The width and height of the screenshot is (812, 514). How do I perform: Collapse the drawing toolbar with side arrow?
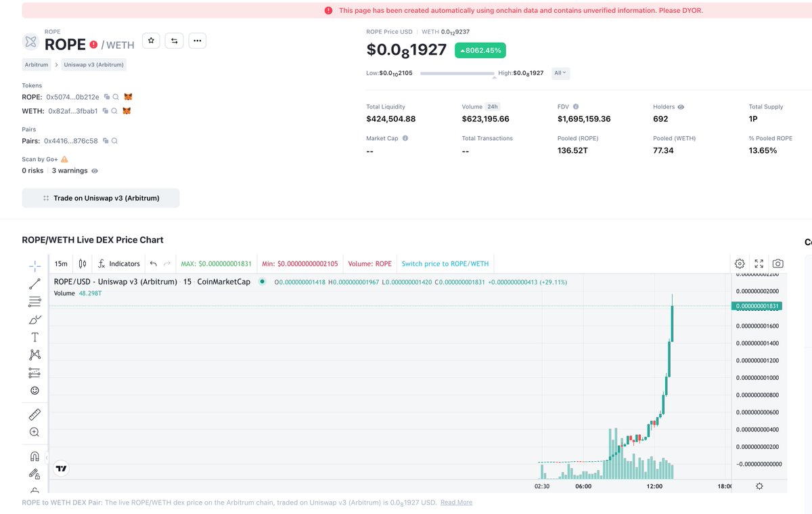[47, 458]
